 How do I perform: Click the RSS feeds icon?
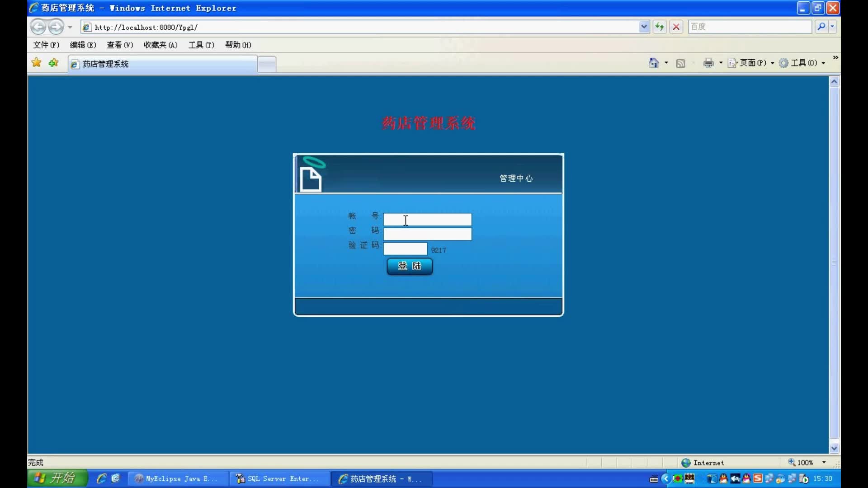point(680,63)
